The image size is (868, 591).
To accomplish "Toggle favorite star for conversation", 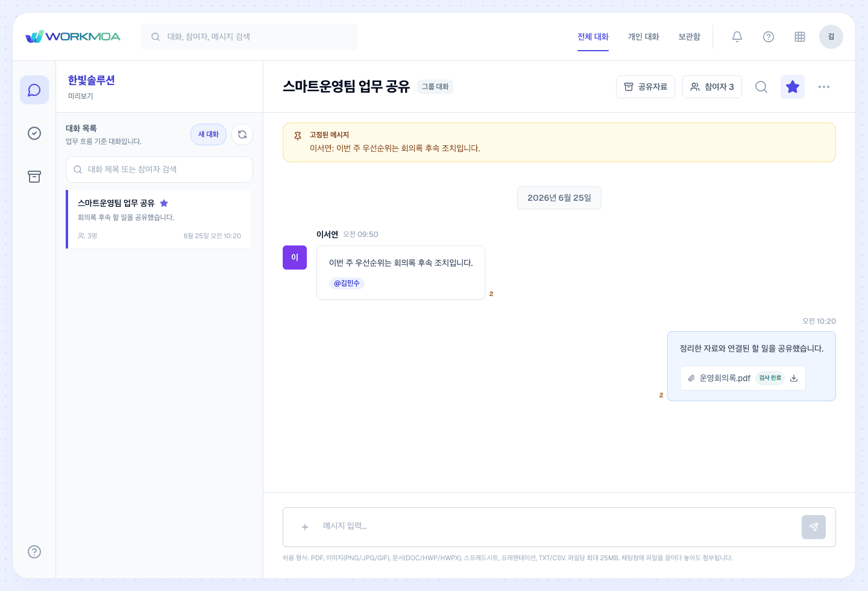I will point(793,87).
